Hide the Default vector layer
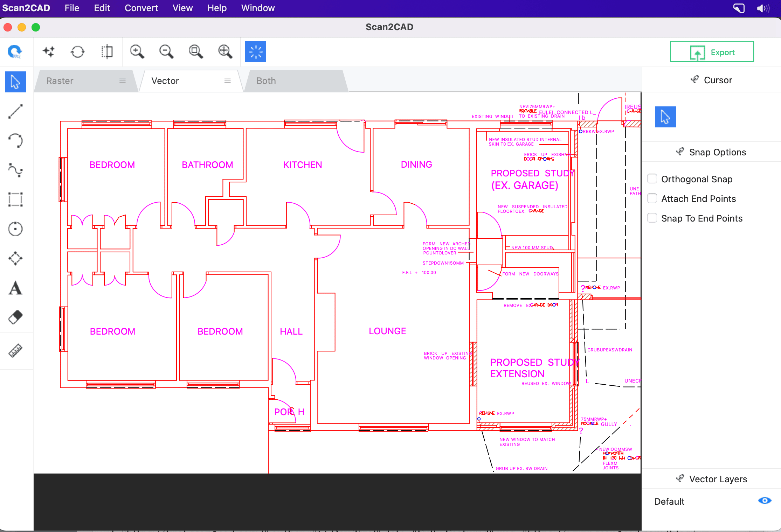 tap(765, 500)
